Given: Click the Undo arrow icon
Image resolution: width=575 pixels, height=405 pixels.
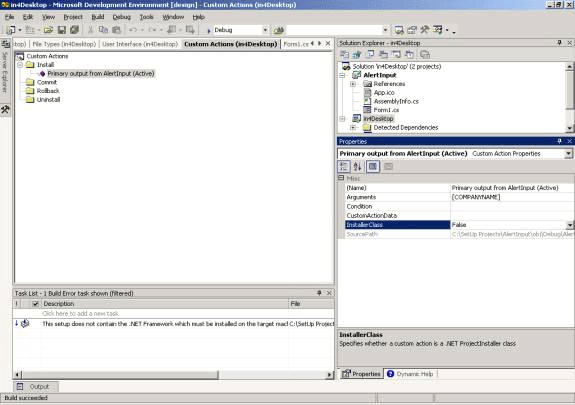Looking at the screenshot, I should [x=133, y=30].
